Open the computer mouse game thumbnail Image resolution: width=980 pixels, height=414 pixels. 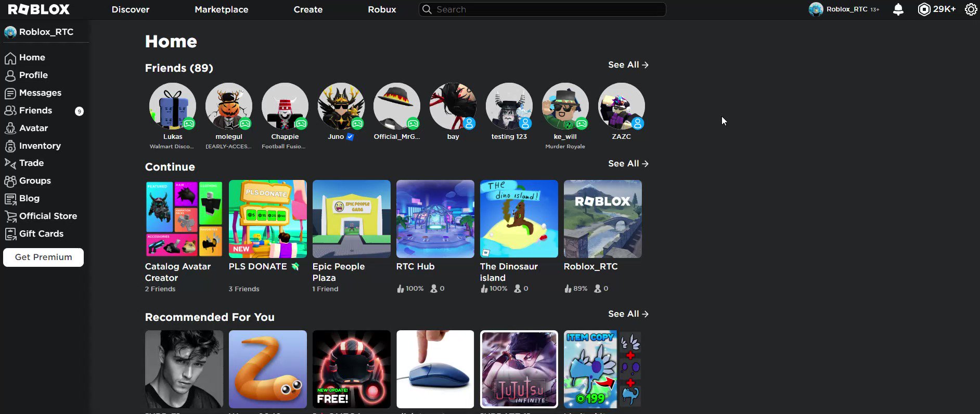click(x=435, y=369)
